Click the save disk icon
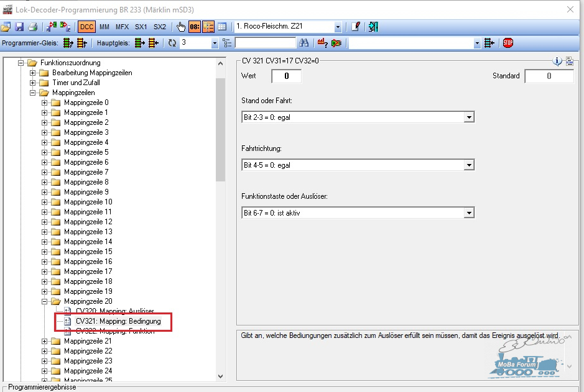584x392 pixels. (x=19, y=27)
